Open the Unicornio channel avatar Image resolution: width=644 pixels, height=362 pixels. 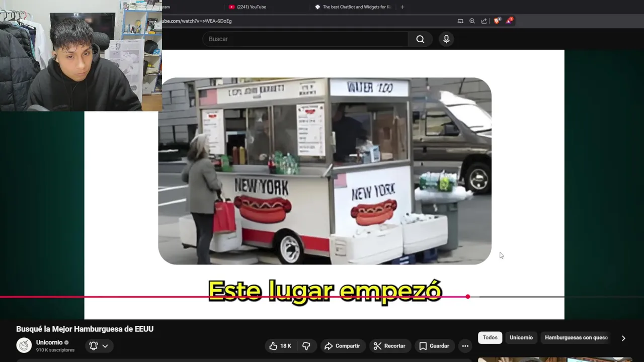tap(24, 345)
